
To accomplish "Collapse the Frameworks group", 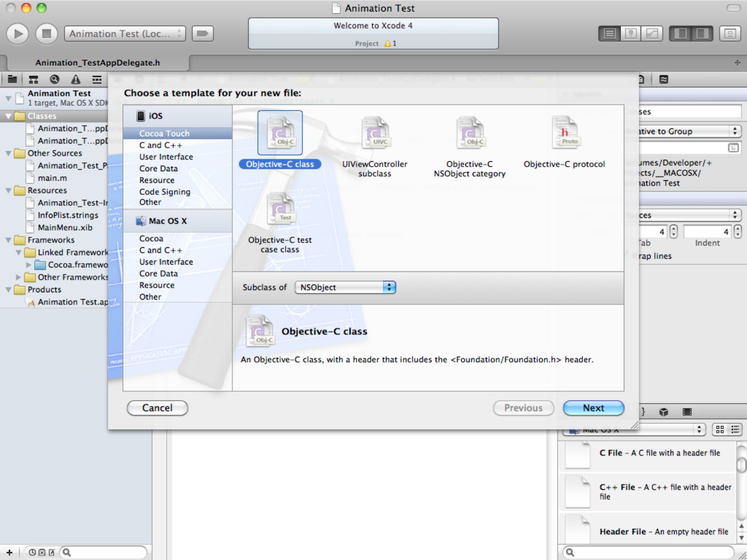I will click(8, 240).
